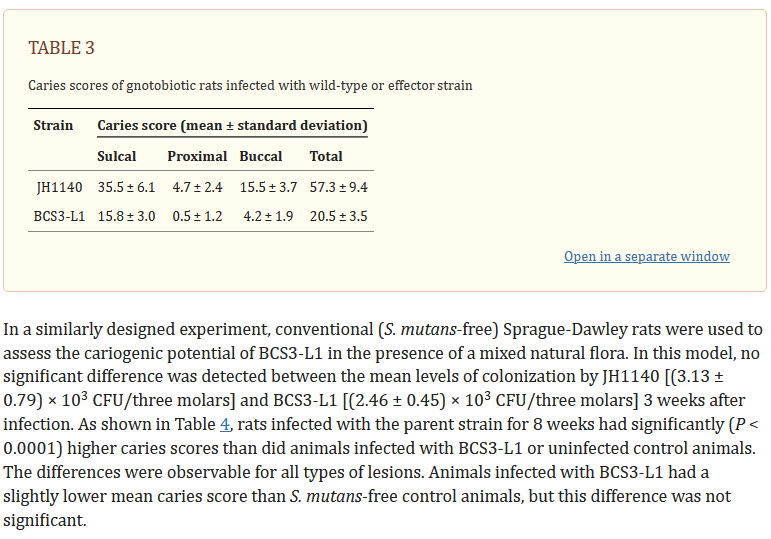Screen dimensions: 771x539
Task: Click the BCS3-L1 proximal value 0.5 ± 1.2
Action: (197, 216)
